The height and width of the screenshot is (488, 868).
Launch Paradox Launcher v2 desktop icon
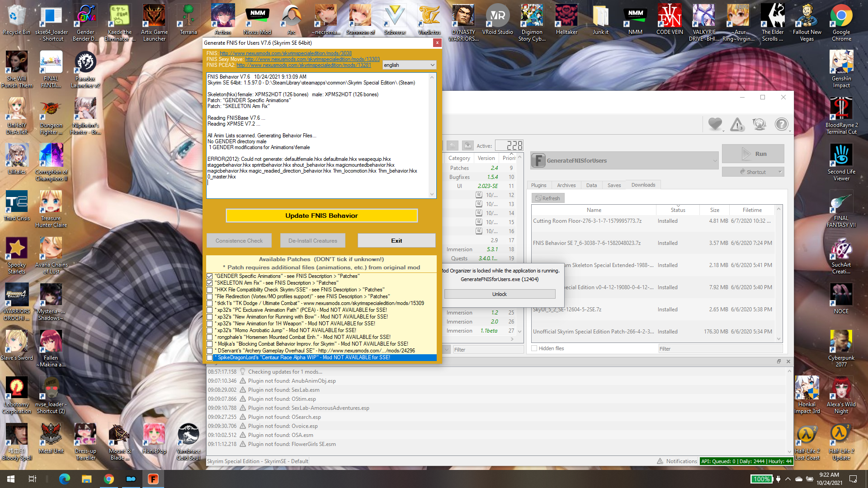85,69
